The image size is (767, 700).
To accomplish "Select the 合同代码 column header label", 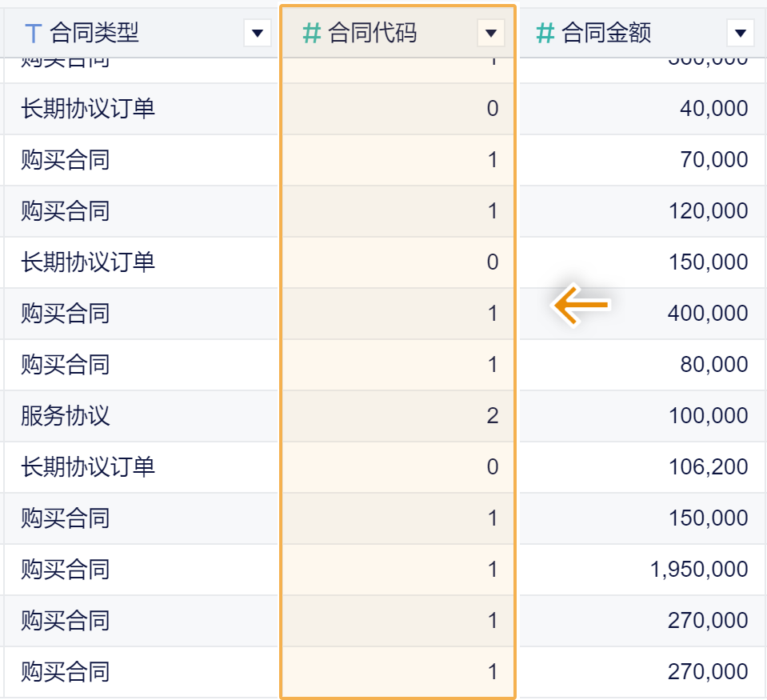I will pos(373,33).
